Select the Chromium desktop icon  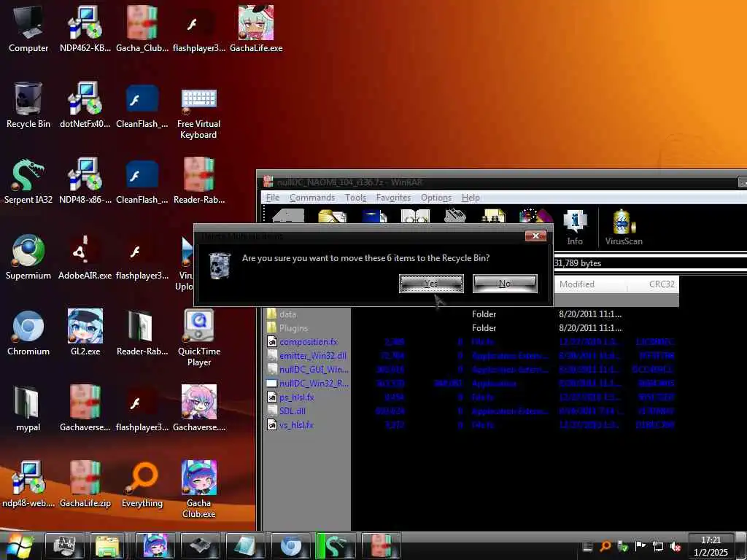(28, 332)
